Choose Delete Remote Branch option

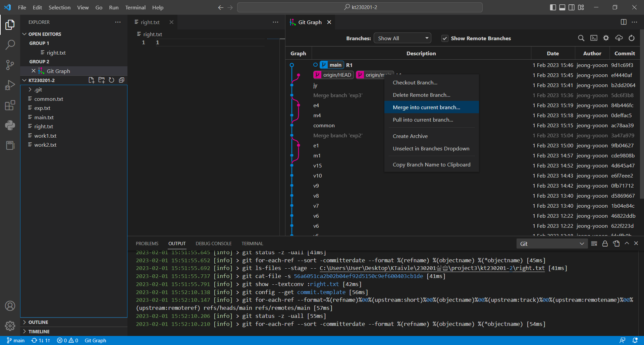431,95
